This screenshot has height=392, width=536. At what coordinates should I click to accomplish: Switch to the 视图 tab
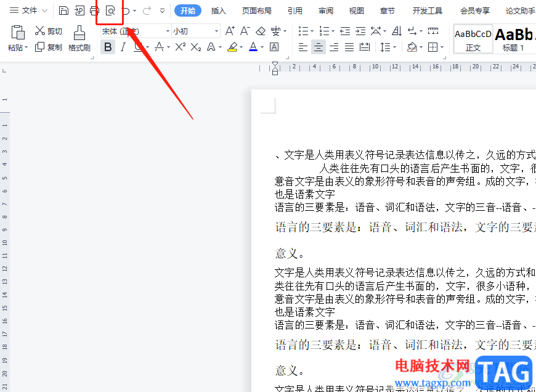pos(357,11)
